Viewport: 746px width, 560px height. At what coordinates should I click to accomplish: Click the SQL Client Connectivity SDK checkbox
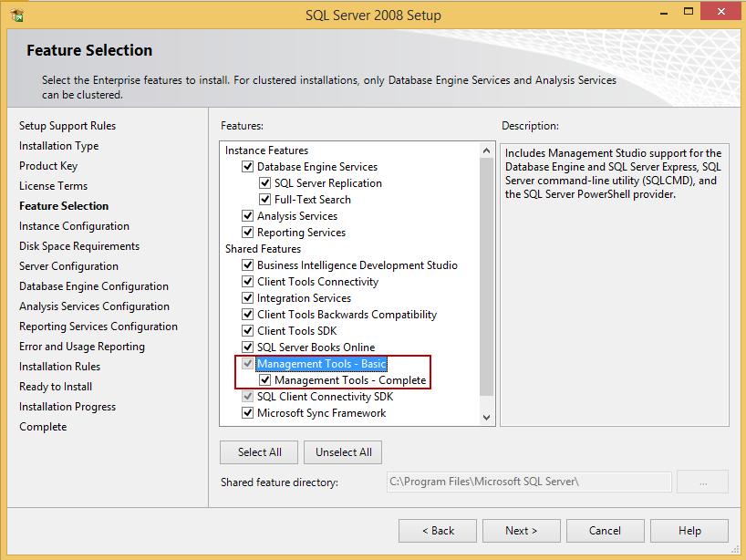click(x=247, y=397)
